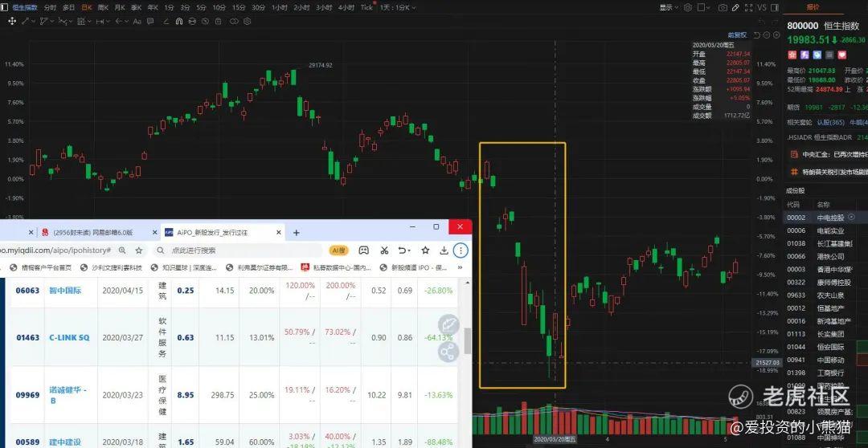The image size is (868, 448).
Task: Click the AI搜 button
Action: [339, 250]
